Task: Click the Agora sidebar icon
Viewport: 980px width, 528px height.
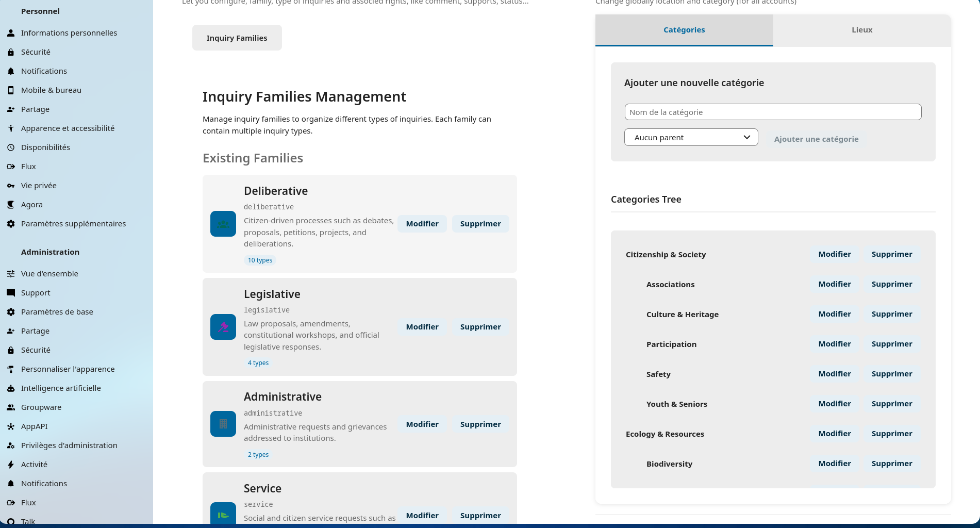Action: (x=11, y=205)
